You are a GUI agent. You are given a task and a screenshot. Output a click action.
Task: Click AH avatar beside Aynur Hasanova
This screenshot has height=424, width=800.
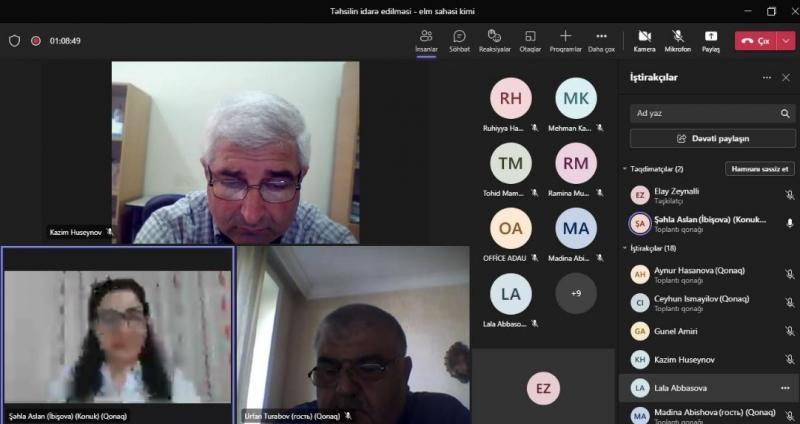640,275
